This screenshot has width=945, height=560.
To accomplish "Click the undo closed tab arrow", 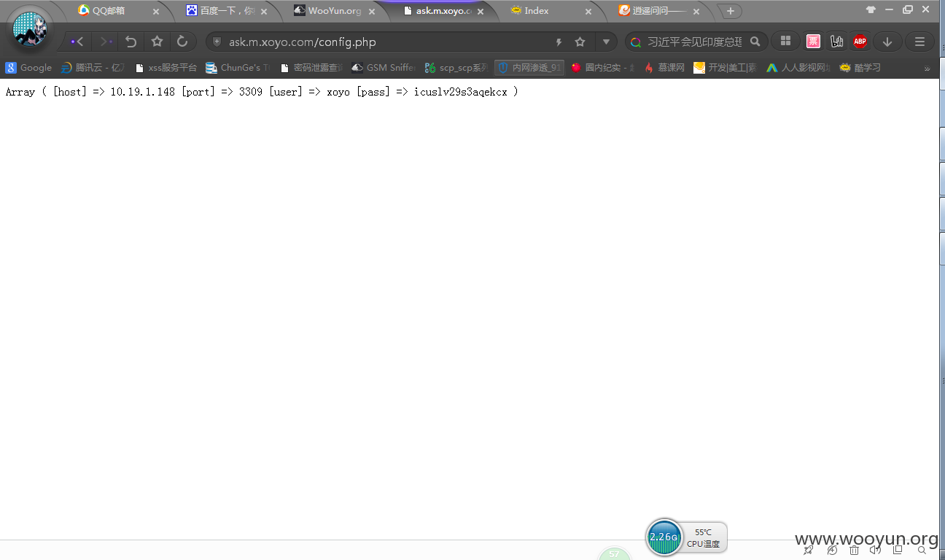I will point(131,42).
